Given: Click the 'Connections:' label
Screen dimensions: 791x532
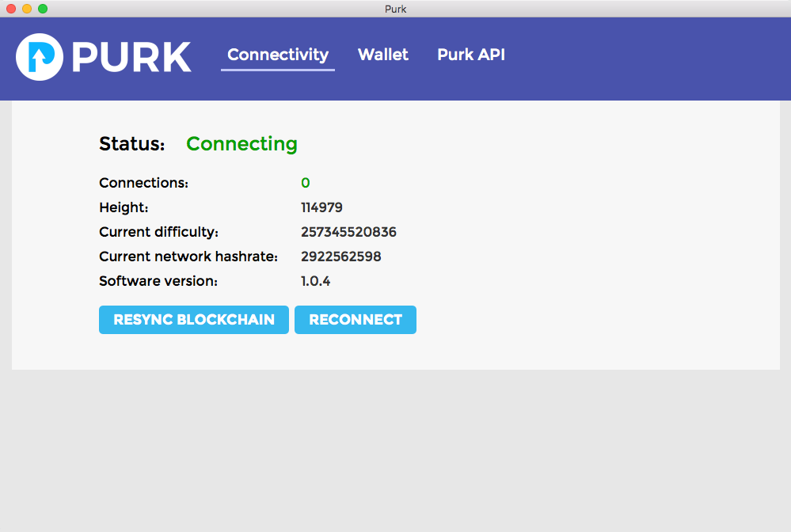Looking at the screenshot, I should point(144,183).
